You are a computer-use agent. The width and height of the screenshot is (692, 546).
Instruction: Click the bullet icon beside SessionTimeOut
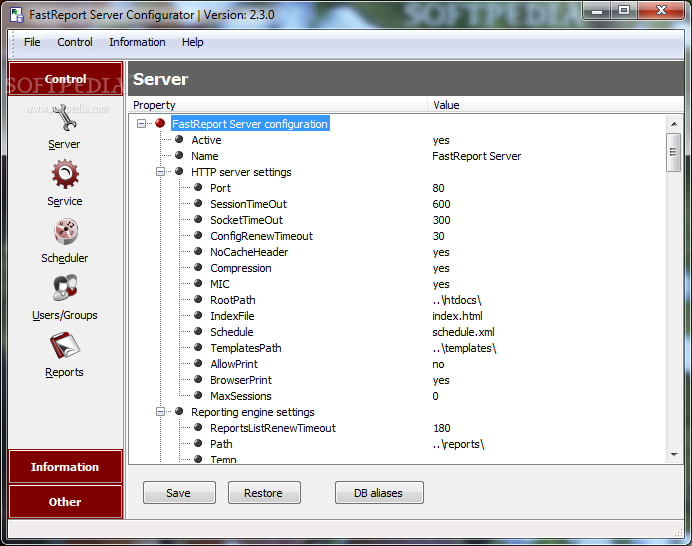point(198,203)
